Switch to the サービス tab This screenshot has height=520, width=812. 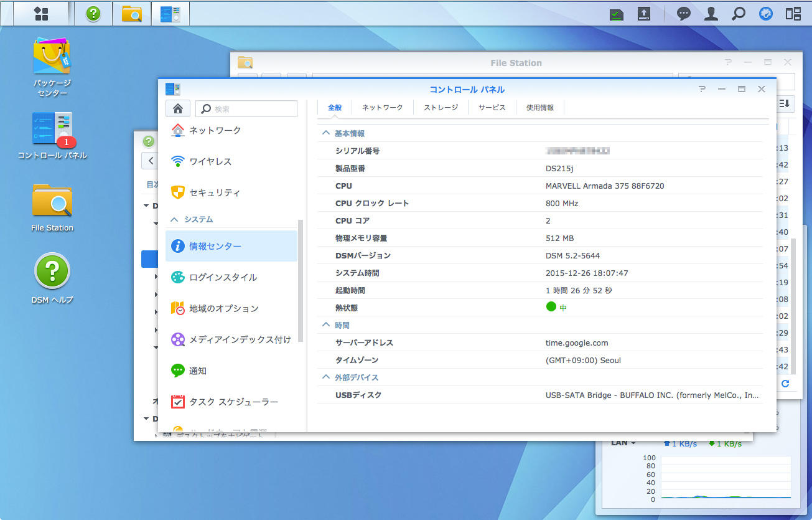(492, 107)
